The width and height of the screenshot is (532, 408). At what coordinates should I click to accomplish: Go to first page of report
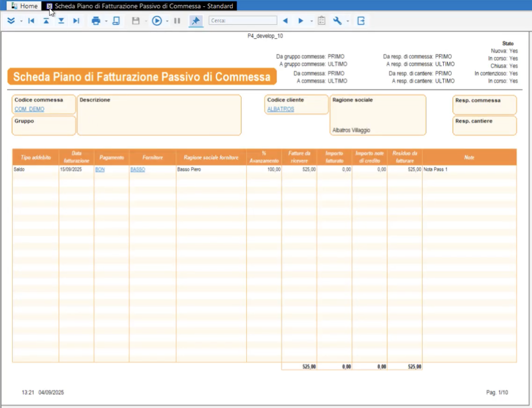click(31, 21)
